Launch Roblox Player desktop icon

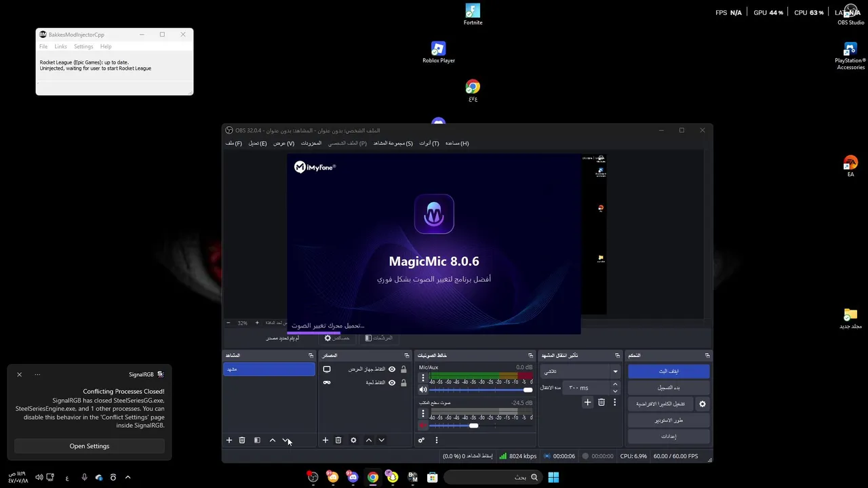[439, 52]
